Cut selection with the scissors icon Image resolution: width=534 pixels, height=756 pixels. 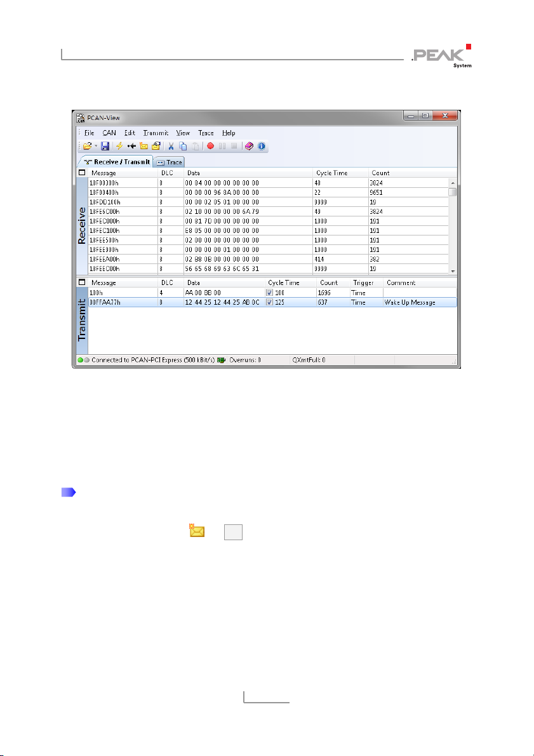171,146
